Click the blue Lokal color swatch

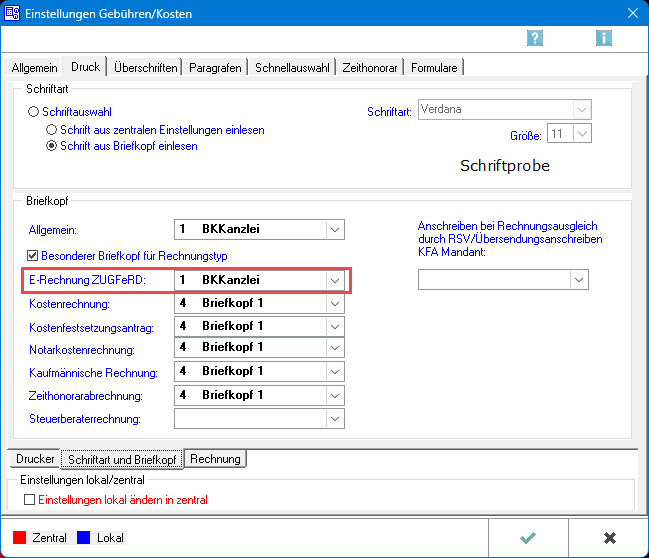pos(84,538)
